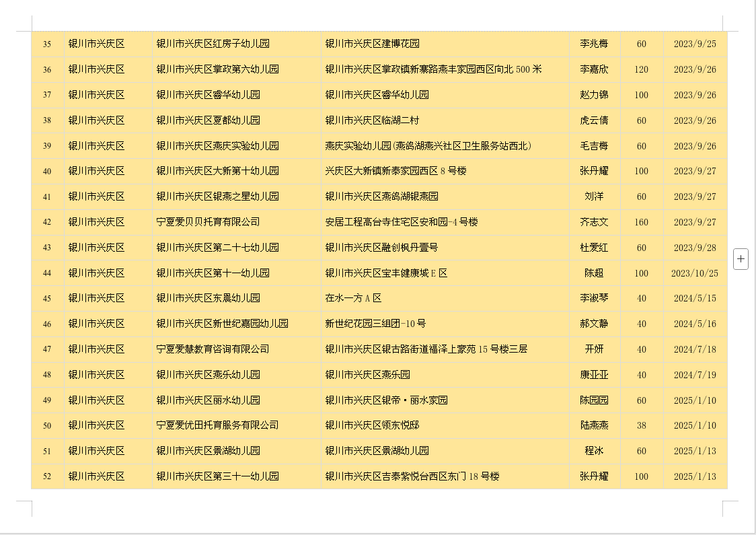Screen dimensions: 756x535
Task: Click address 安居工程高台寺住宅区安和园-4 号楼
Action: (402, 222)
